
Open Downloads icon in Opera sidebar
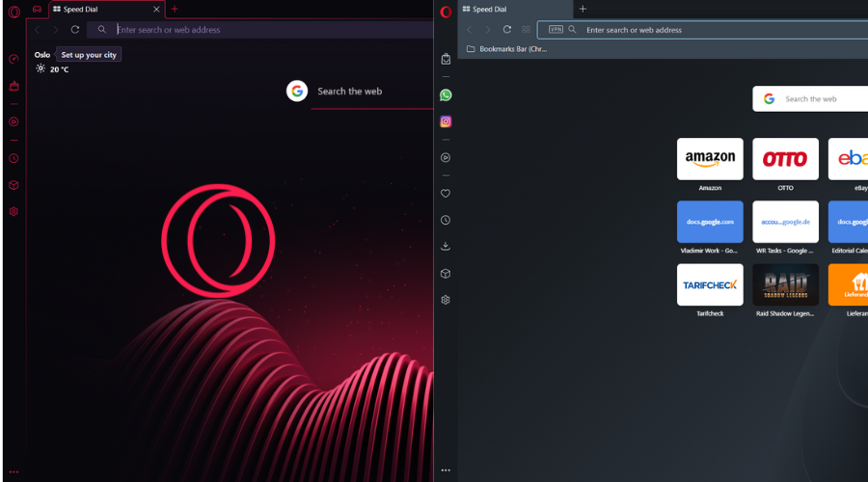tap(446, 246)
